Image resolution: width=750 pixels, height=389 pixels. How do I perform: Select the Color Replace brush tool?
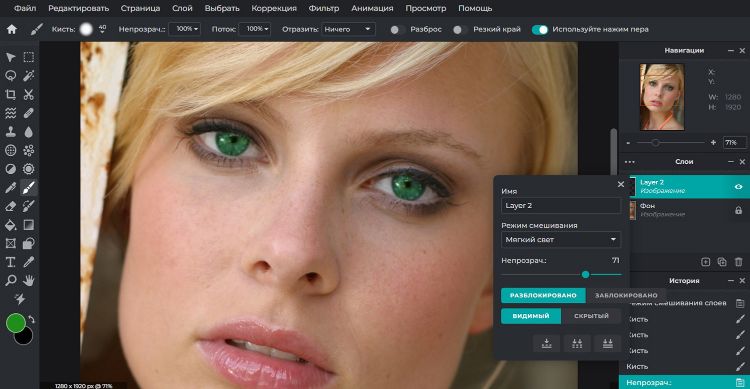pyautogui.click(x=29, y=206)
